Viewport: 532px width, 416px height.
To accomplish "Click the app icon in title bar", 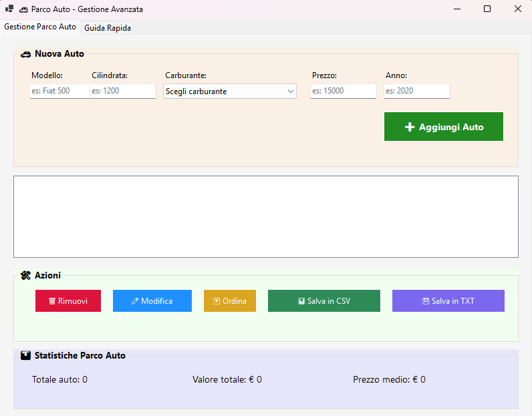I will pos(9,9).
